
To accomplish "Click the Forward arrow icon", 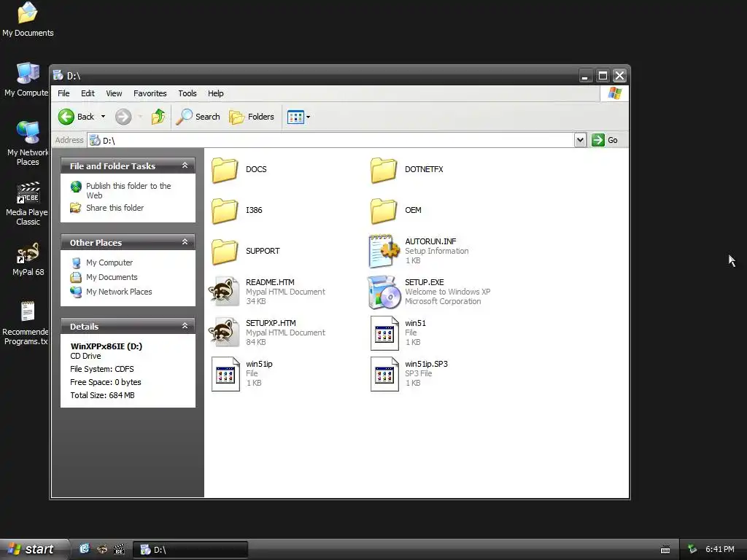I will [x=123, y=117].
